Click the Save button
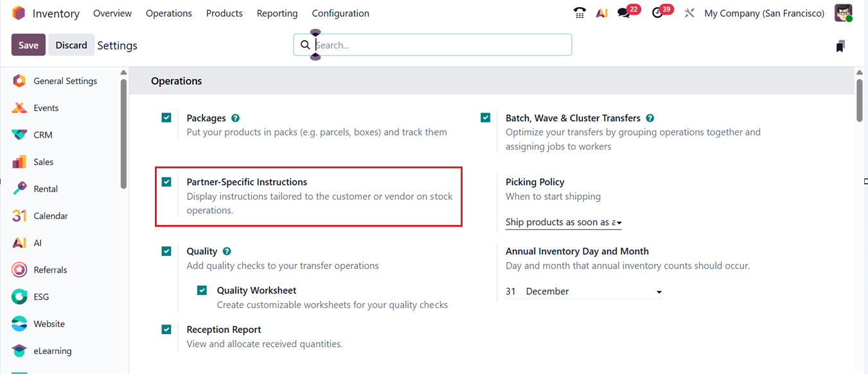This screenshot has width=868, height=374. pos(28,45)
